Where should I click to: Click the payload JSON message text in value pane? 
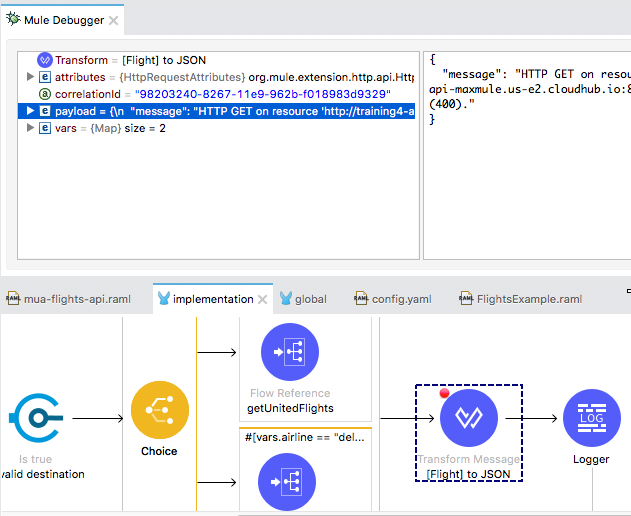pyautogui.click(x=530, y=89)
